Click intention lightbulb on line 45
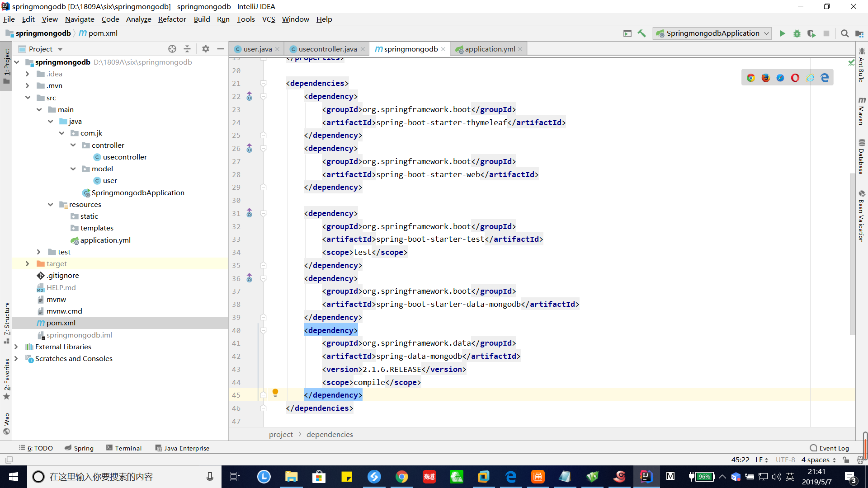This screenshot has width=868, height=488. click(275, 392)
